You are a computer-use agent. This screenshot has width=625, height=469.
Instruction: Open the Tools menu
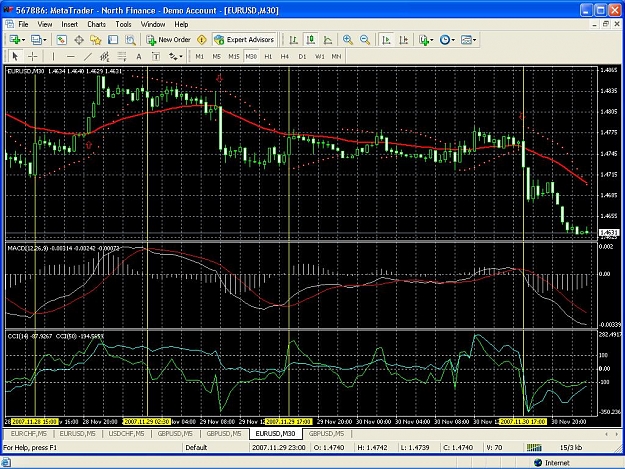124,24
